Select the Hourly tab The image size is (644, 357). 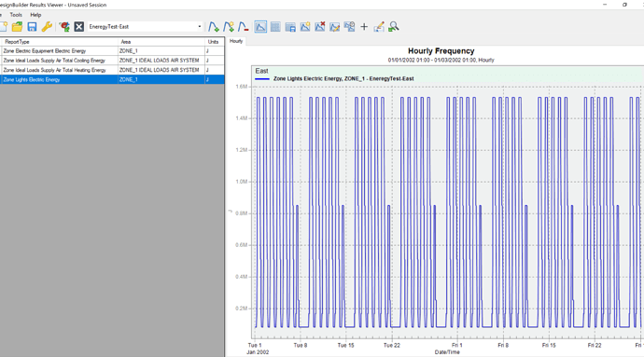(x=236, y=41)
